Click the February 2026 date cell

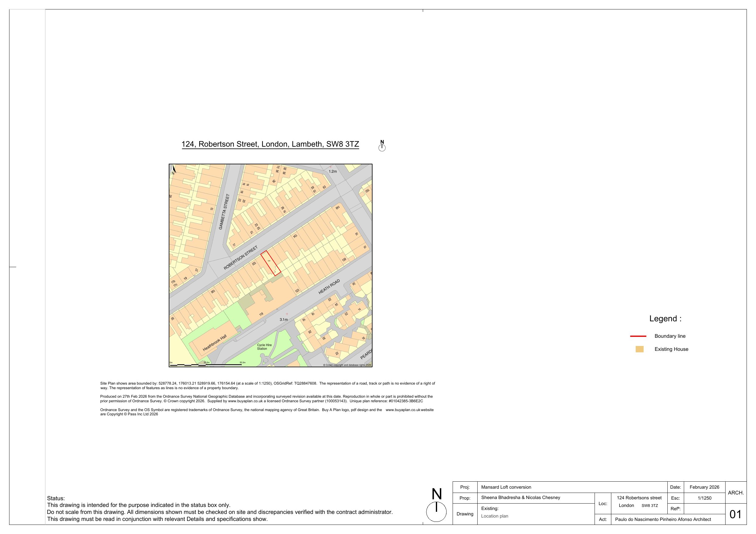[704, 487]
